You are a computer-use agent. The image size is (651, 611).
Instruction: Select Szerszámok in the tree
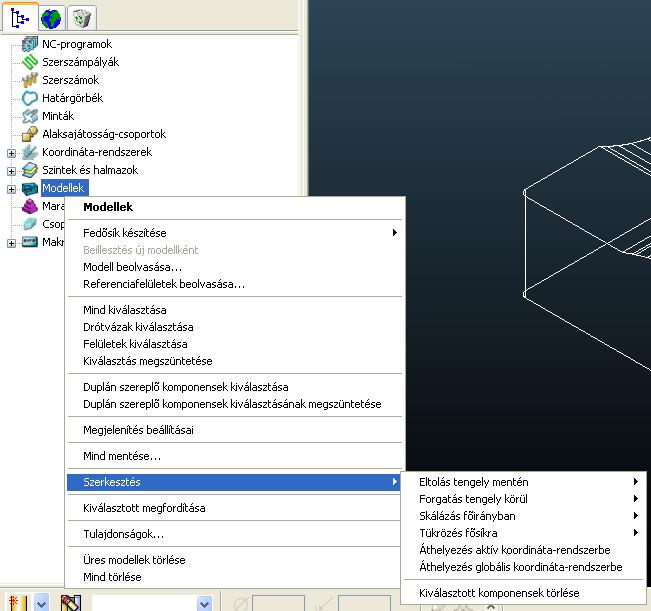pyautogui.click(x=71, y=80)
